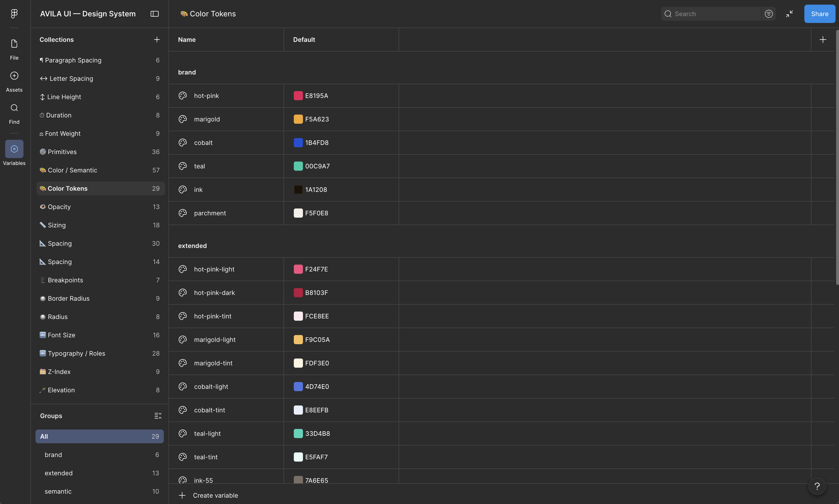Open the help question mark button
The height and width of the screenshot is (504, 839).
pyautogui.click(x=817, y=486)
